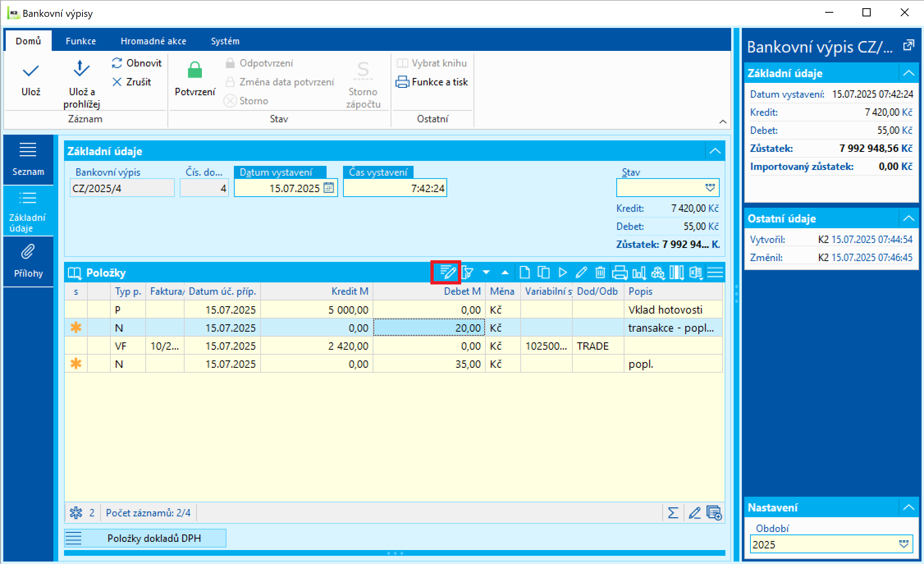
Task: Click the printer icon in Položky toolbar
Action: coord(619,273)
